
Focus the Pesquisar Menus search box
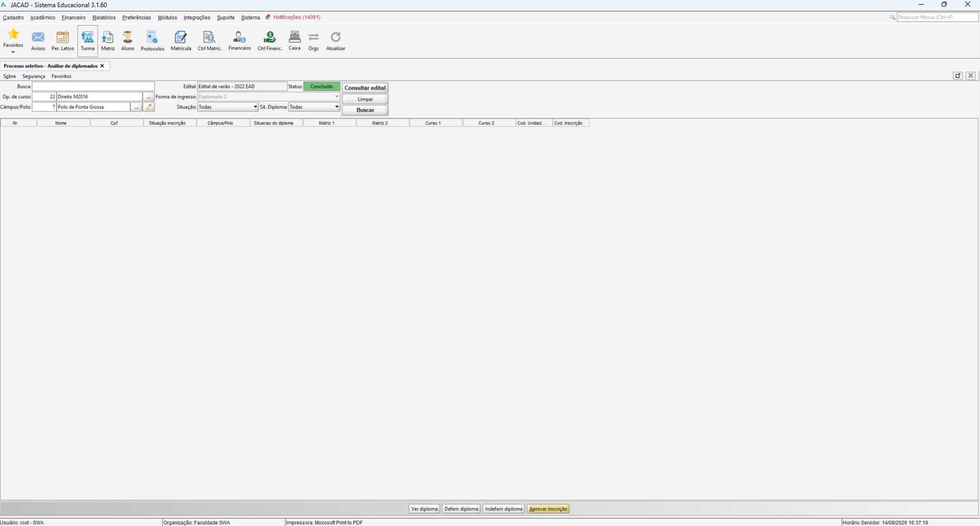(938, 17)
